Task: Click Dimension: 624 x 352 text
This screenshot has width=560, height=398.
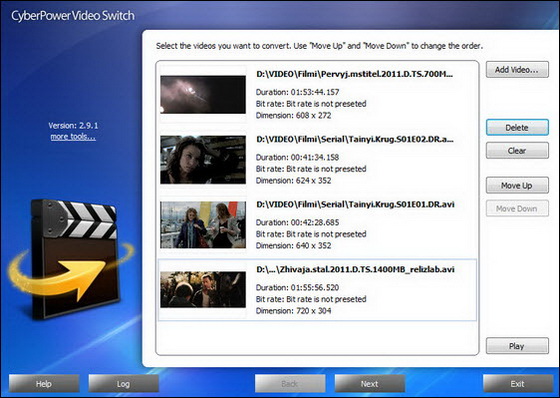Action: point(294,180)
